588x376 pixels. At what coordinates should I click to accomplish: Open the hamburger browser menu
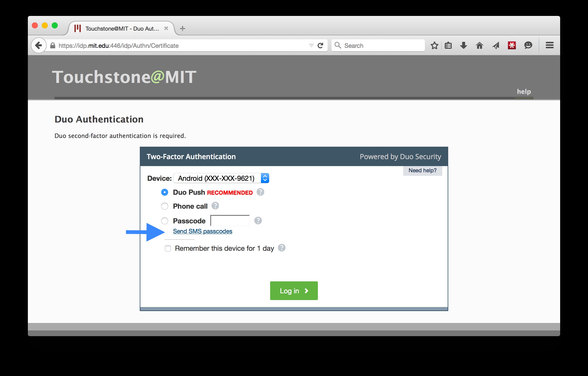click(549, 45)
